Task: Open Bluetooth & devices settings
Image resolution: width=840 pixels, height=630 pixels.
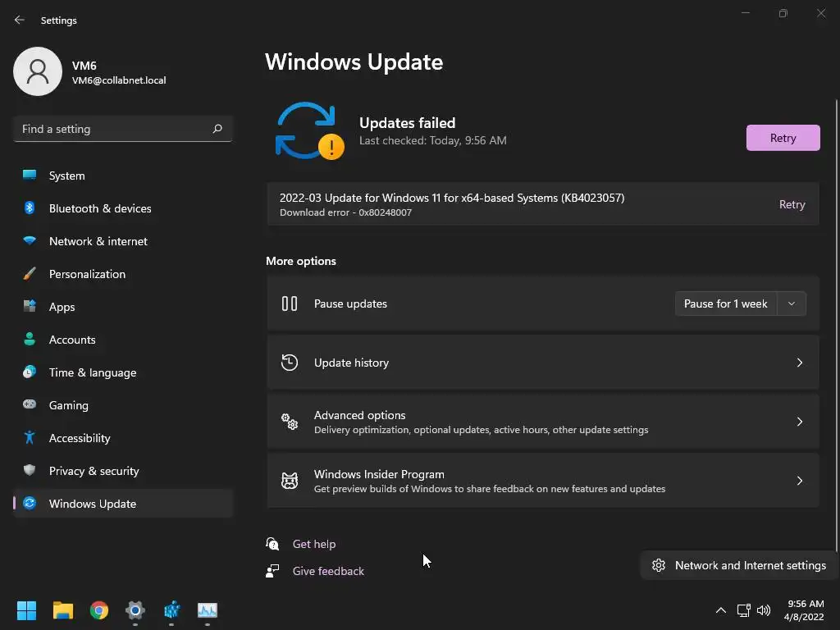Action: pos(123,208)
